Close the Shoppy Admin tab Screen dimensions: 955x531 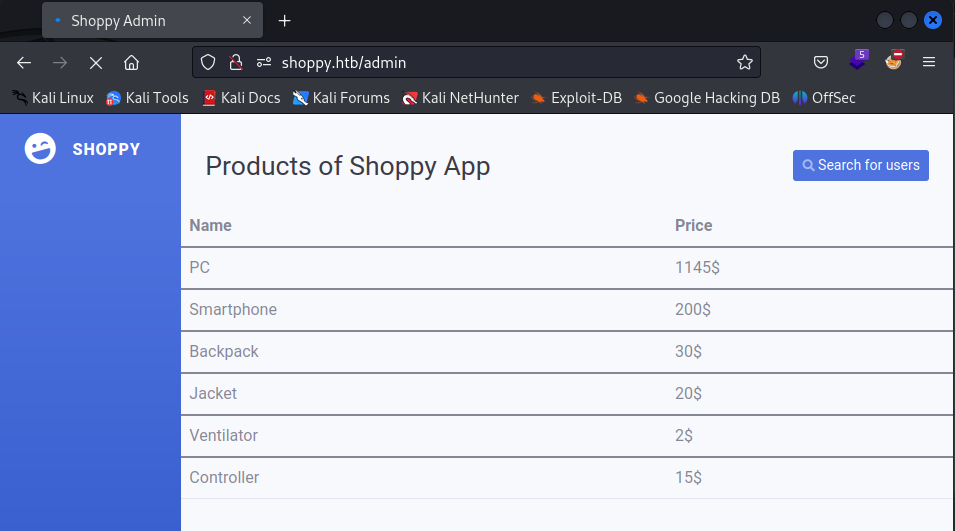coord(247,20)
